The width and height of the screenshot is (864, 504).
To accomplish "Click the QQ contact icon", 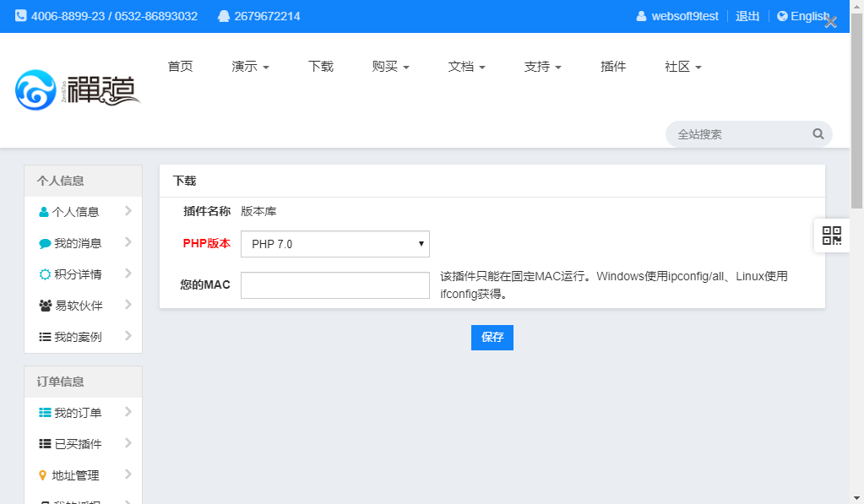I will pos(223,16).
